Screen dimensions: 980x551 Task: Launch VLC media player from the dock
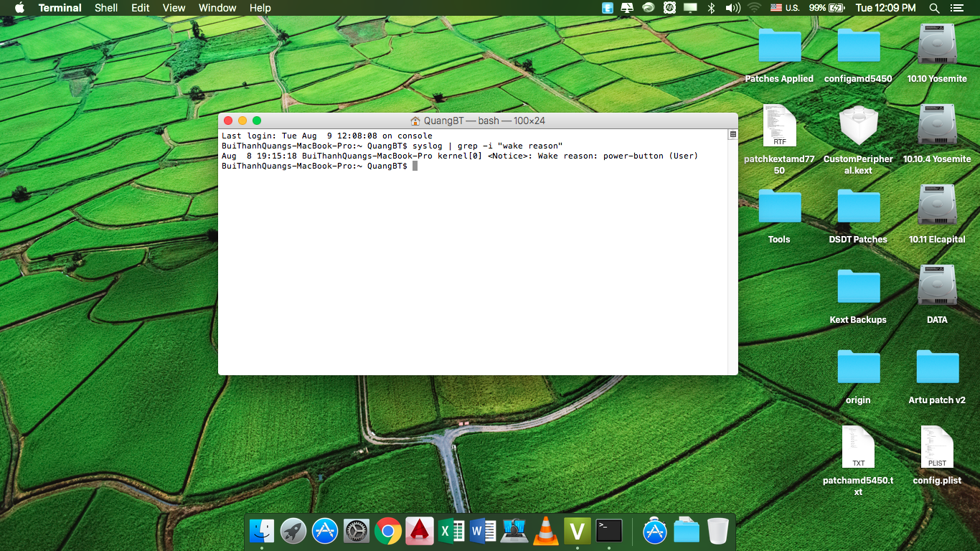tap(546, 532)
